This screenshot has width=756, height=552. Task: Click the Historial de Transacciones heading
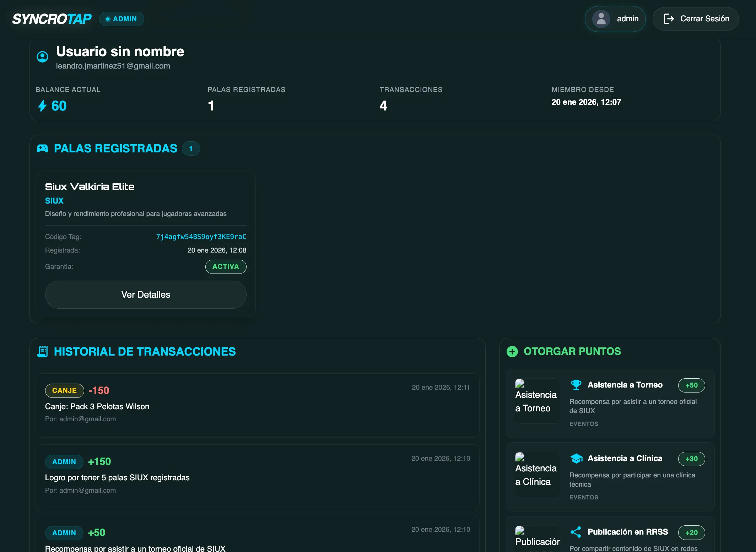pyautogui.click(x=145, y=351)
